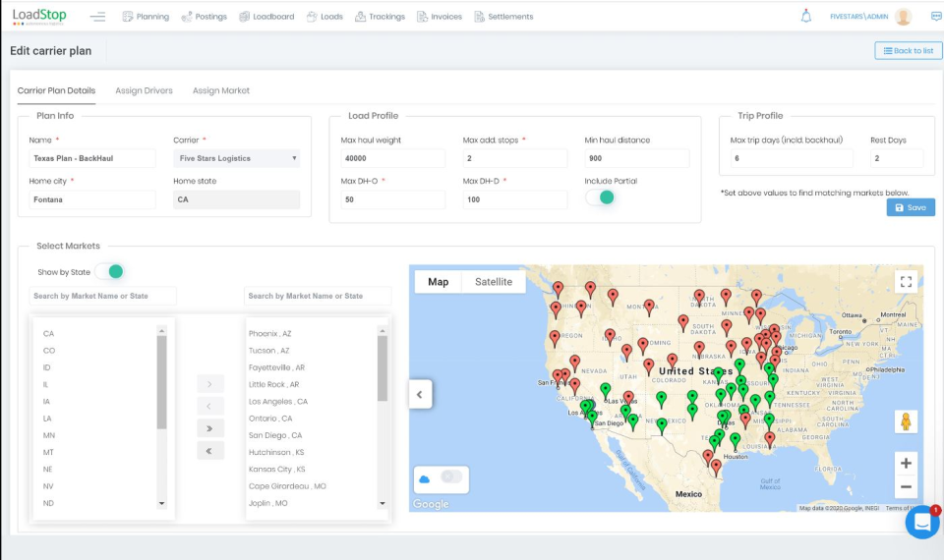944x560 pixels.
Task: Click selected markets scrollbar up arrow
Action: (383, 331)
